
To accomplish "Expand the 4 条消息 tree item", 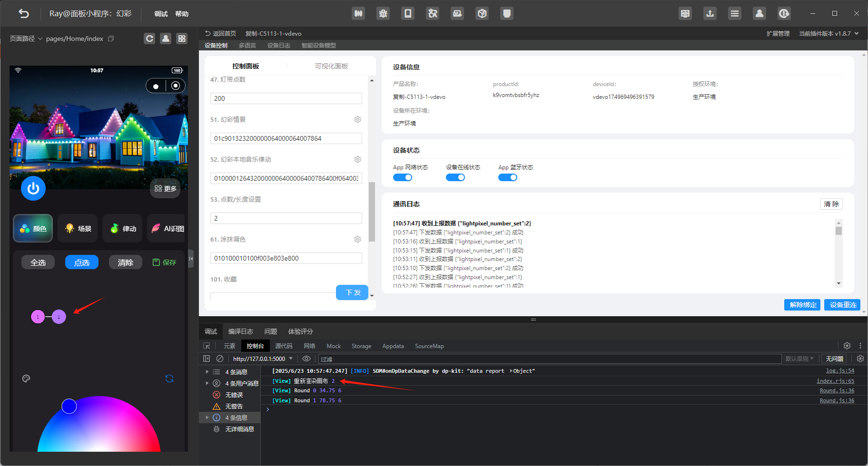I will [x=207, y=372].
